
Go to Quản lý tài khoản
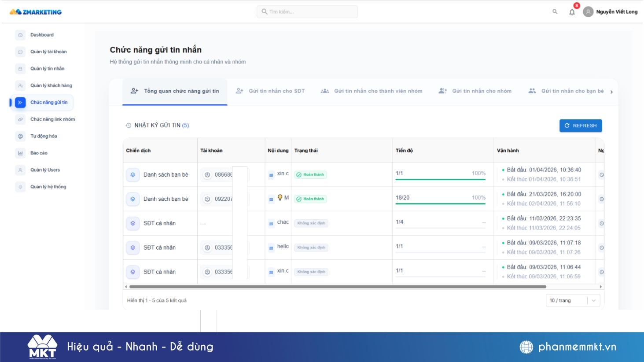(48, 52)
